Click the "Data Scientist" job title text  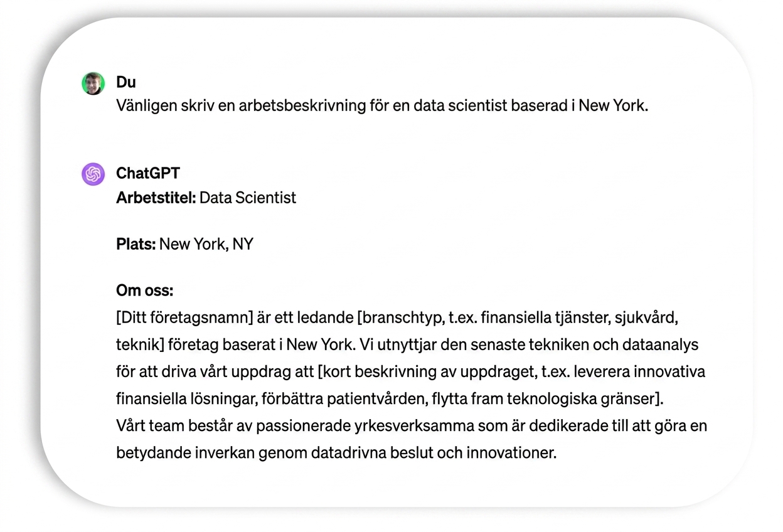pyautogui.click(x=248, y=198)
